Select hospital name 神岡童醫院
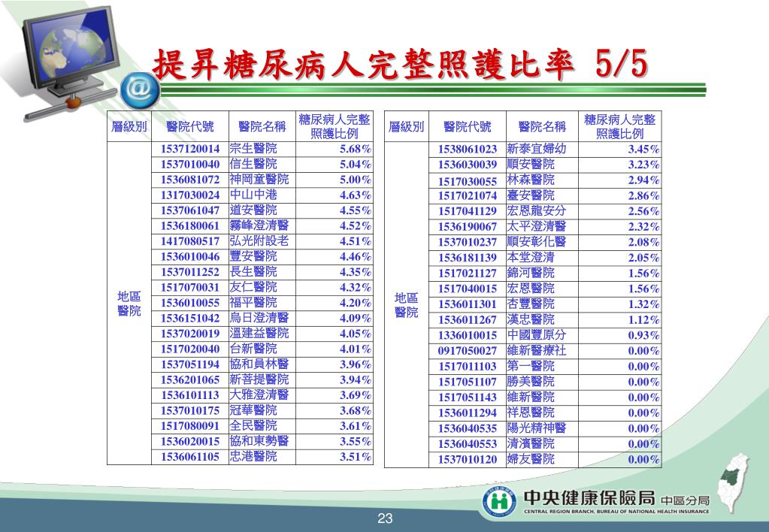The image size is (769, 532). (x=259, y=180)
